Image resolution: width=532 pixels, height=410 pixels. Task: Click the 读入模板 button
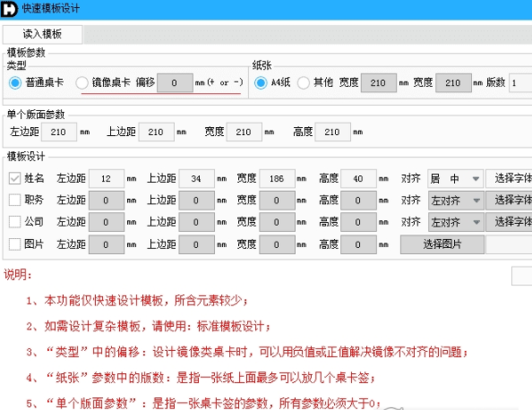tap(42, 34)
